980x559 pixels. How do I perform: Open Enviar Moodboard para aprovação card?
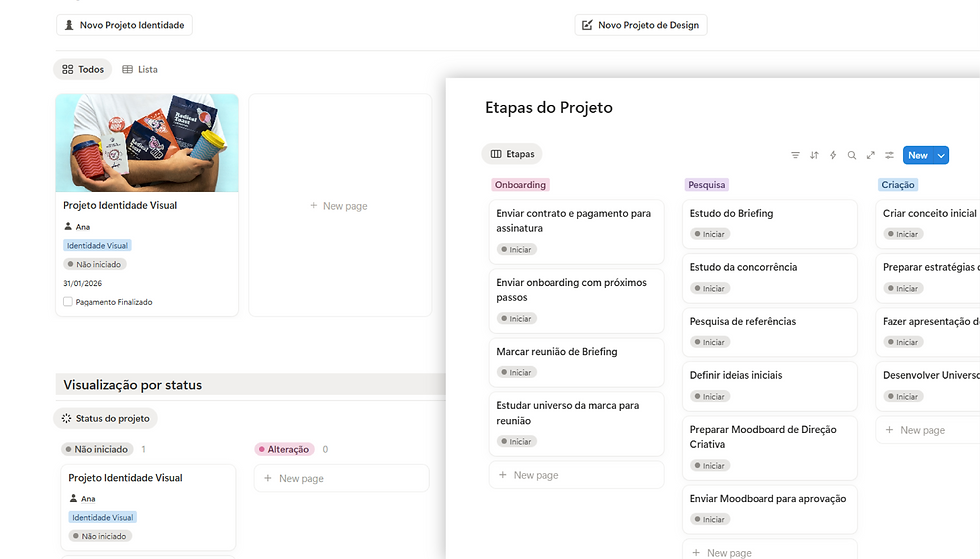tap(769, 509)
